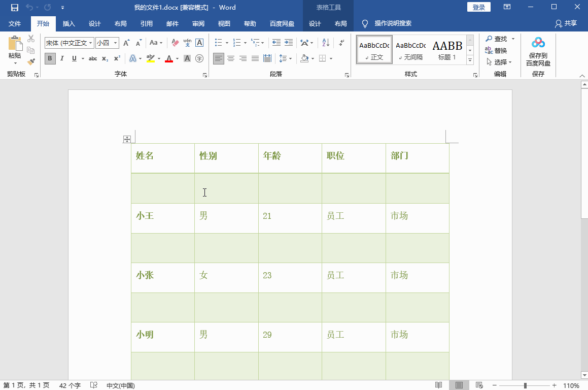
Task: Click the distributed alignment icon
Action: [x=267, y=58]
